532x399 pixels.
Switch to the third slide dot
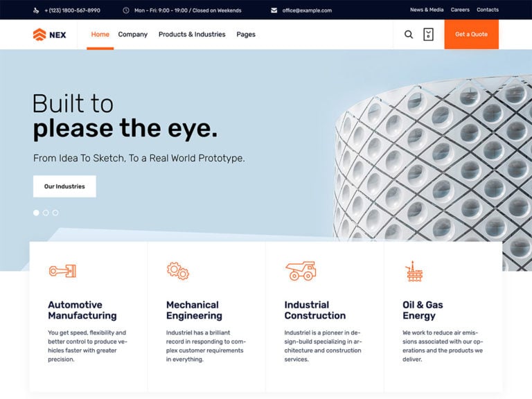(55, 213)
